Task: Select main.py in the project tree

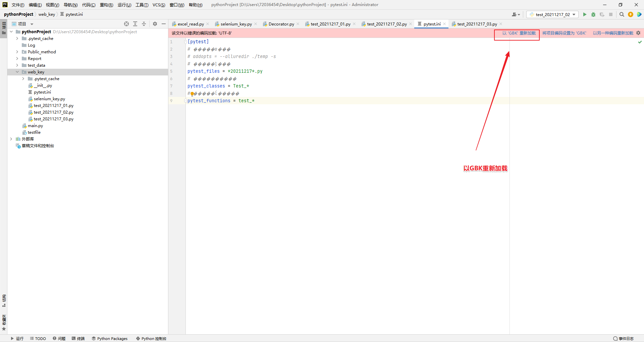Action: (x=35, y=126)
